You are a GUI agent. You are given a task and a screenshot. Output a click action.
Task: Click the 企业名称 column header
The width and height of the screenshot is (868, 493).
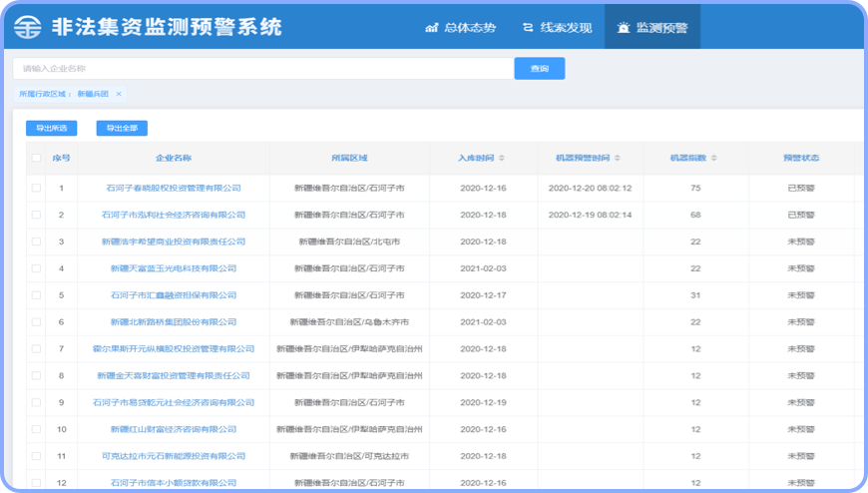tap(174, 158)
